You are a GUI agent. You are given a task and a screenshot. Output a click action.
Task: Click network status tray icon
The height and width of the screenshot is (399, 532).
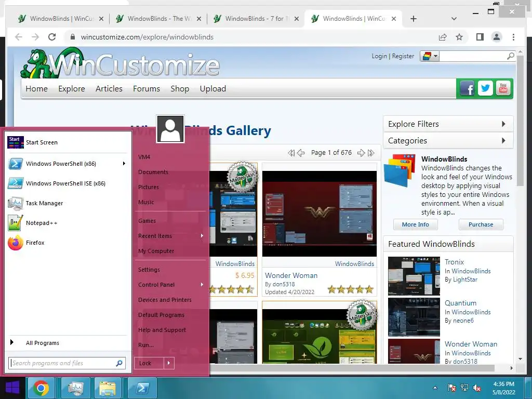click(x=464, y=388)
